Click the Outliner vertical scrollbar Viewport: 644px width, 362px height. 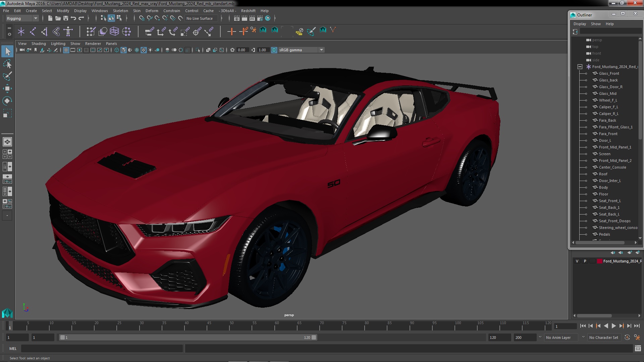(x=640, y=90)
